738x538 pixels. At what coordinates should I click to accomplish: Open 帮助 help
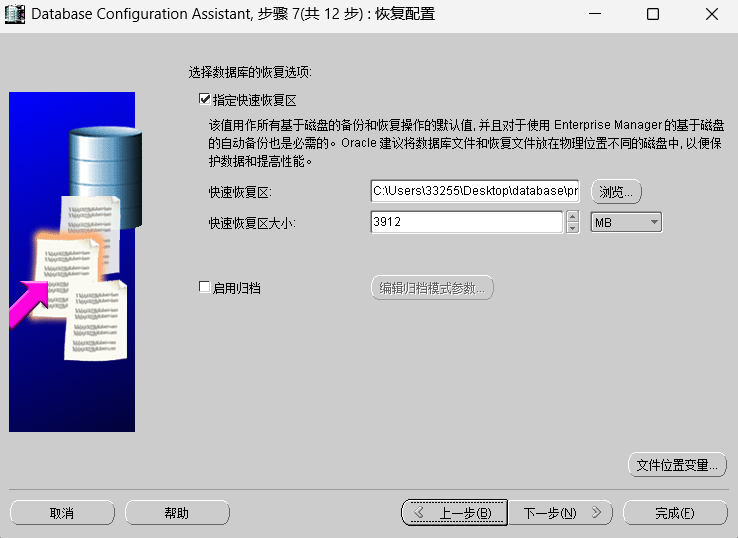[x=177, y=513]
